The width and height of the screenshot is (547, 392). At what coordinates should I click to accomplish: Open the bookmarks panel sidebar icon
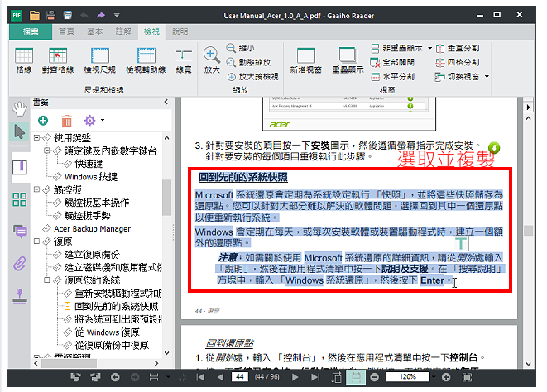(x=20, y=167)
